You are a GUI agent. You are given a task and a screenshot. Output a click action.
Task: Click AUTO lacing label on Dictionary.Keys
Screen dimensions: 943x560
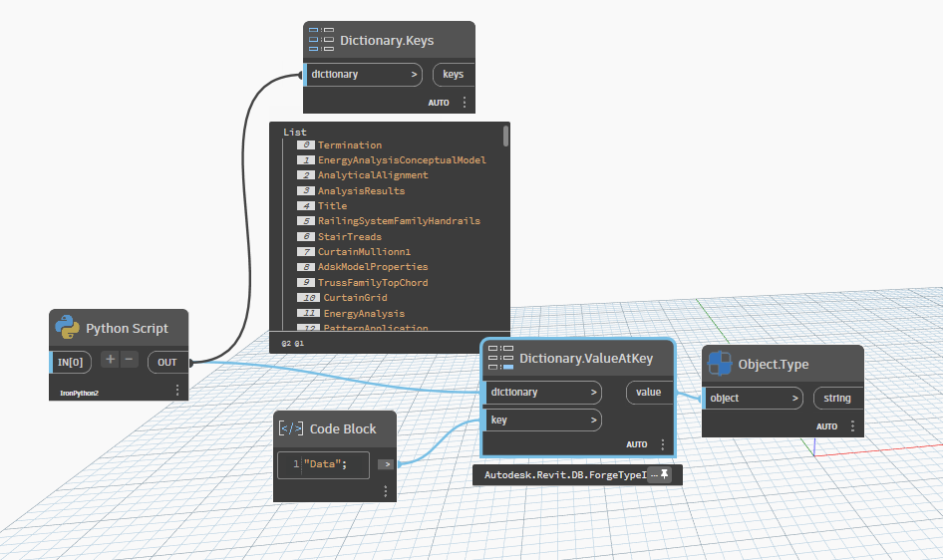point(439,103)
